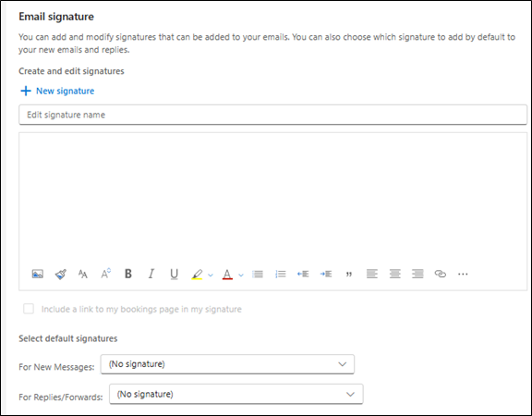This screenshot has height=416, width=532.
Task: Focus the Edit signature name field
Action: [272, 115]
